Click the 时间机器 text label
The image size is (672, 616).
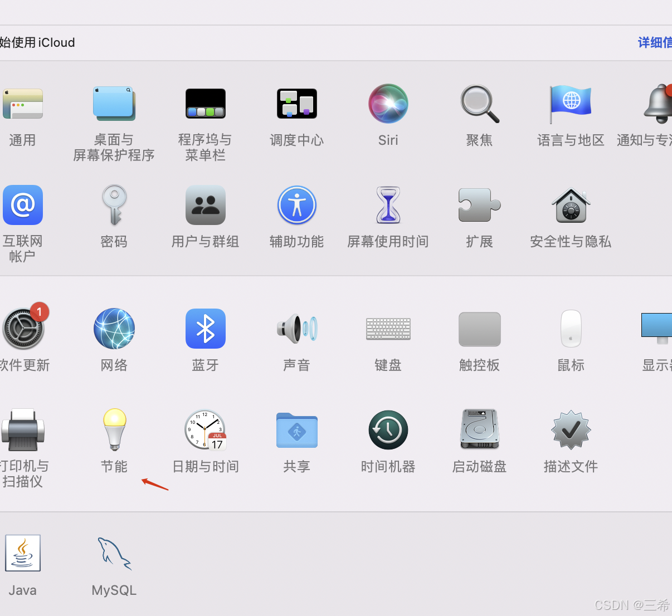[x=388, y=467]
